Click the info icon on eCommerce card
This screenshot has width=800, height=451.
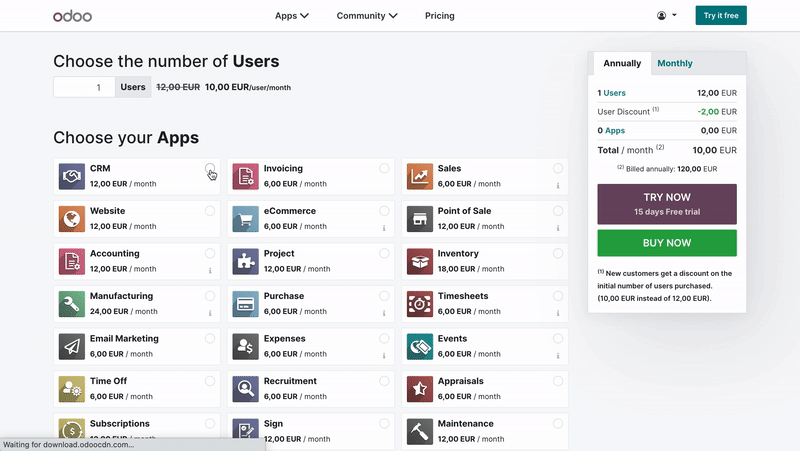point(384,228)
